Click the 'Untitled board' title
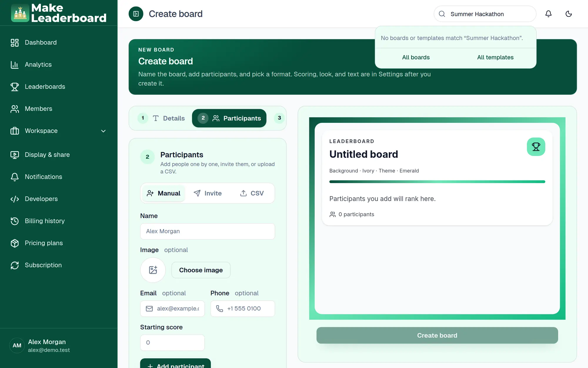Viewport: 588px width, 368px height. coord(364,154)
